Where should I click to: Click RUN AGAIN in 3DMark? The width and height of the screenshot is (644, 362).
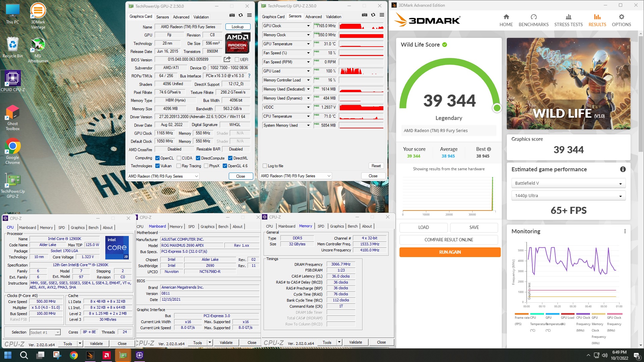(x=450, y=252)
